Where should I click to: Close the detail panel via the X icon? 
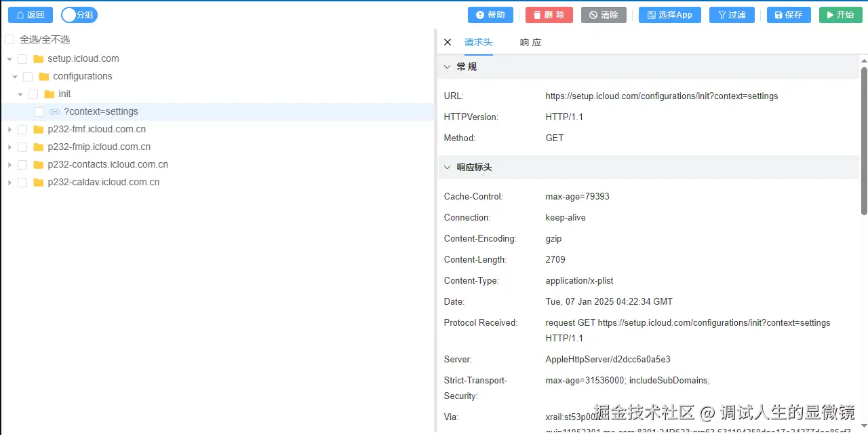pos(448,41)
